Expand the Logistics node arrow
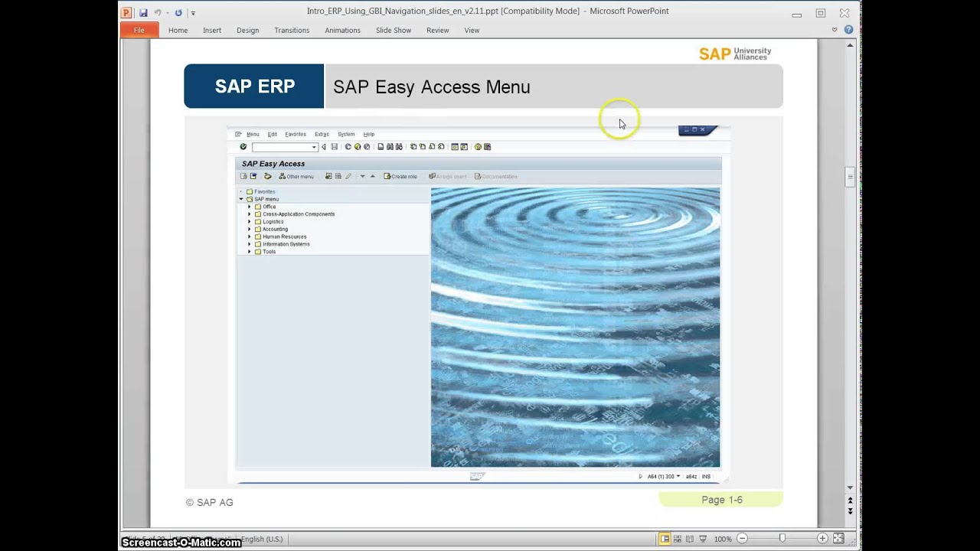Viewport: 980px width, 551px height. pyautogui.click(x=249, y=222)
